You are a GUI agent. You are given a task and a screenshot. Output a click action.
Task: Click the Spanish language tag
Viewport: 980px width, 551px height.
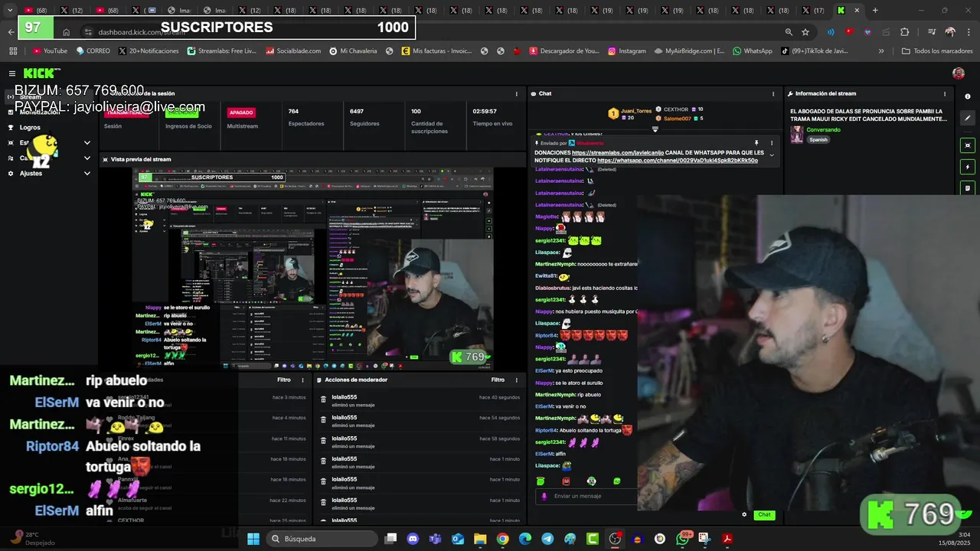point(818,139)
